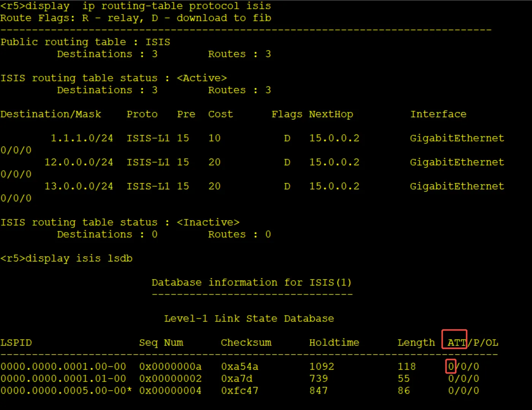
Task: Select destination "1.1.1.0/24"
Action: click(82, 138)
